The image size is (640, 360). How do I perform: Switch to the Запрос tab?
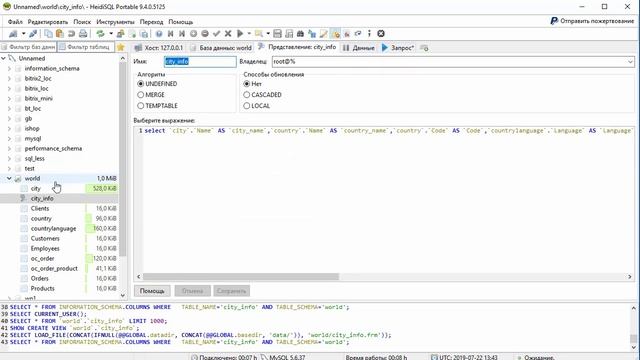(x=398, y=48)
